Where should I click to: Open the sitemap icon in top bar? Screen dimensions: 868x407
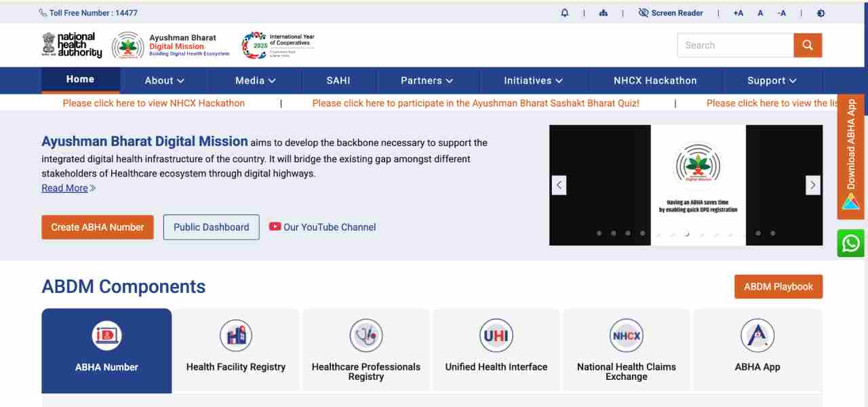(x=604, y=13)
